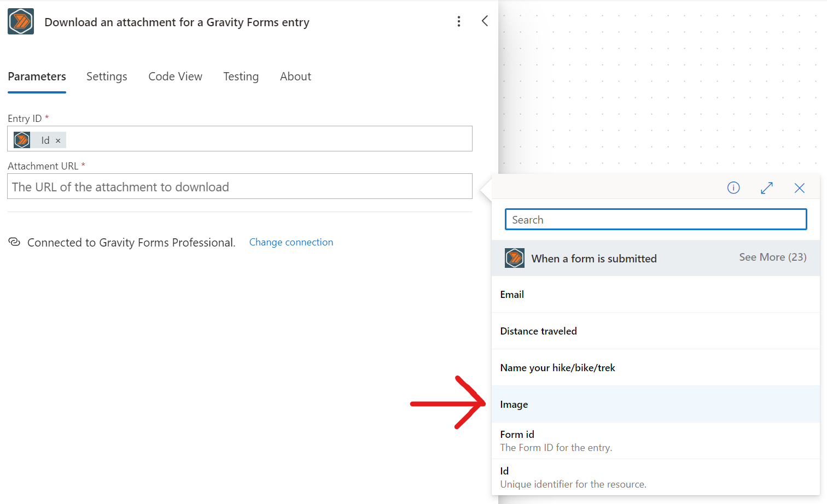Click the Change connection link
Image resolution: width=827 pixels, height=504 pixels.
tap(291, 242)
